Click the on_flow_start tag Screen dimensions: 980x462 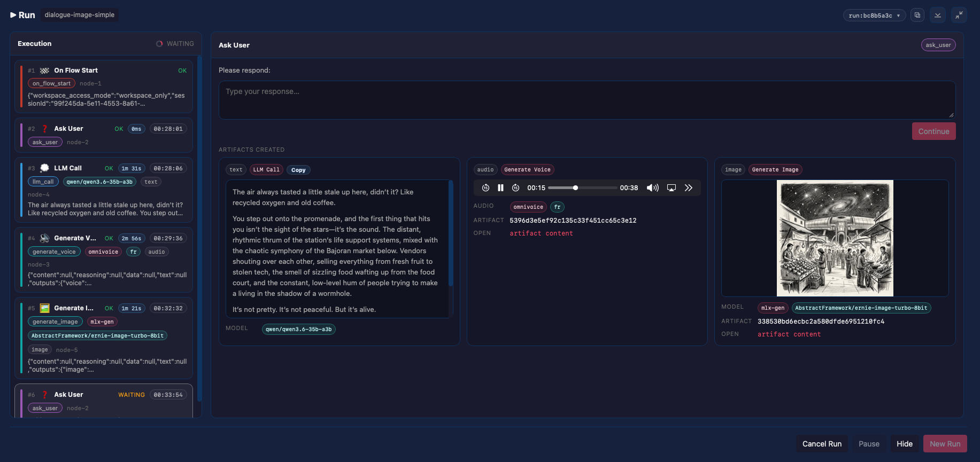click(x=51, y=83)
